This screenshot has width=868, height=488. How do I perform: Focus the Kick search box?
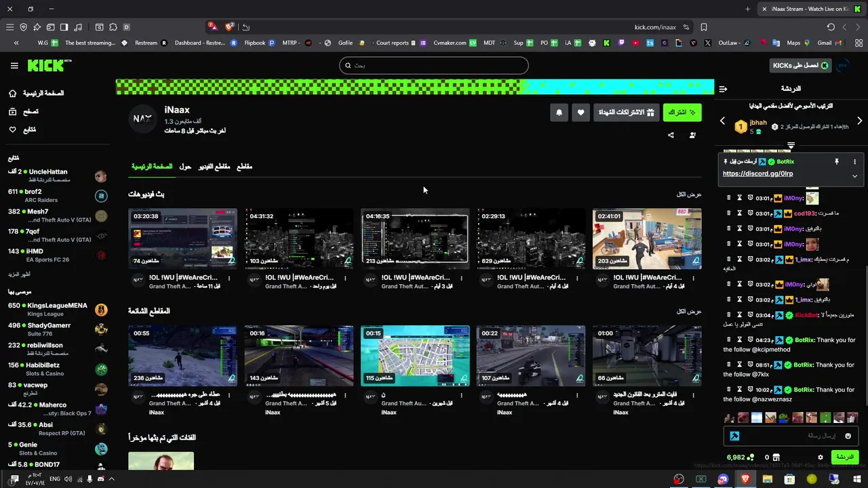pos(434,66)
